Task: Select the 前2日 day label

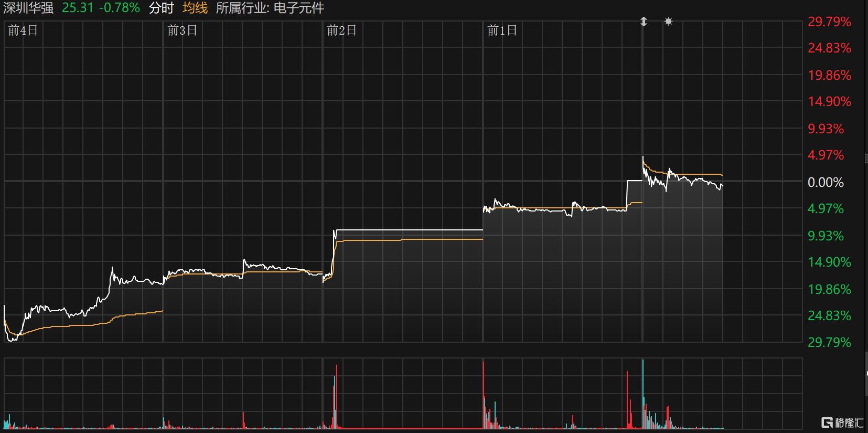Action: coord(342,30)
